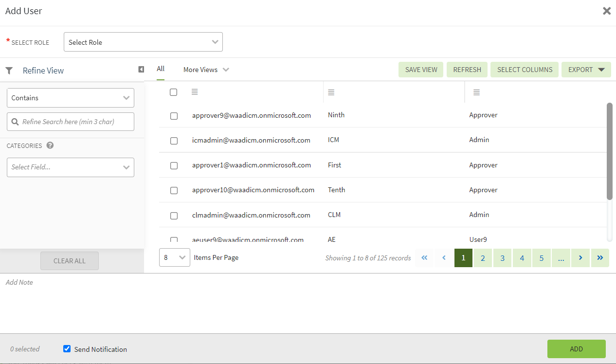Image resolution: width=616 pixels, height=364 pixels.
Task: Click the second column header menu icon
Action: [331, 92]
